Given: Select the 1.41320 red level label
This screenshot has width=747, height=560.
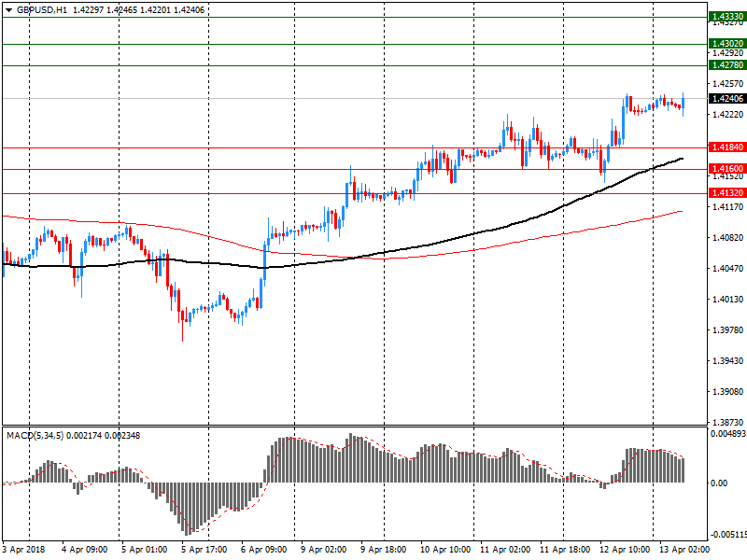Looking at the screenshot, I should [x=727, y=193].
